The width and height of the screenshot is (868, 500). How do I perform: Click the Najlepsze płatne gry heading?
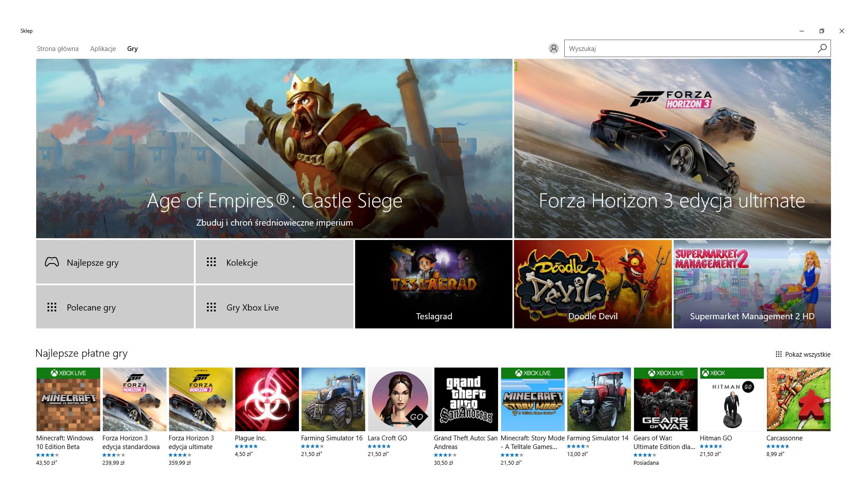coord(81,353)
